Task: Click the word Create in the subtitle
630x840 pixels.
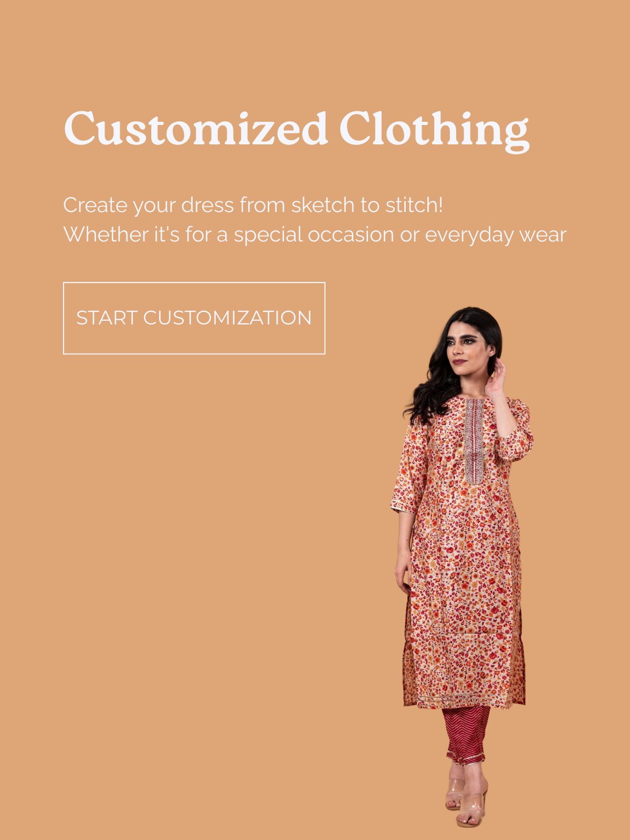Action: tap(95, 205)
